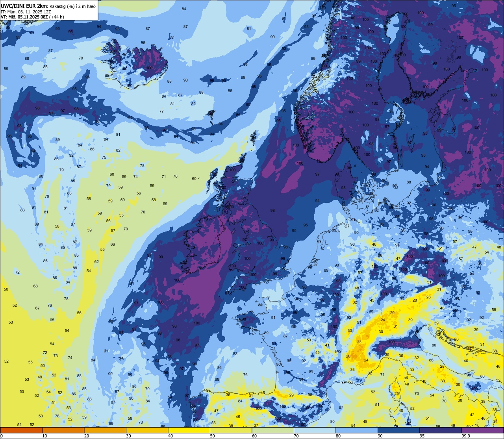
Task: Click the humidity value '75' on the map
Action: coord(104,157)
